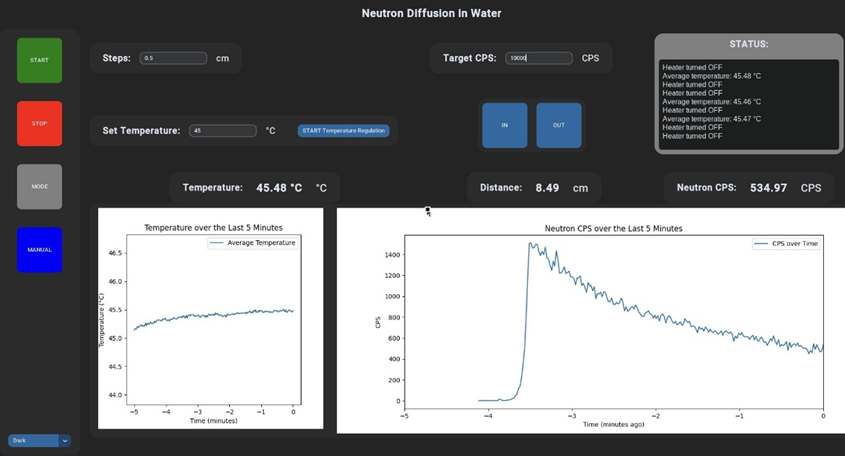
Task: Click the Target CPS input box
Action: click(538, 58)
